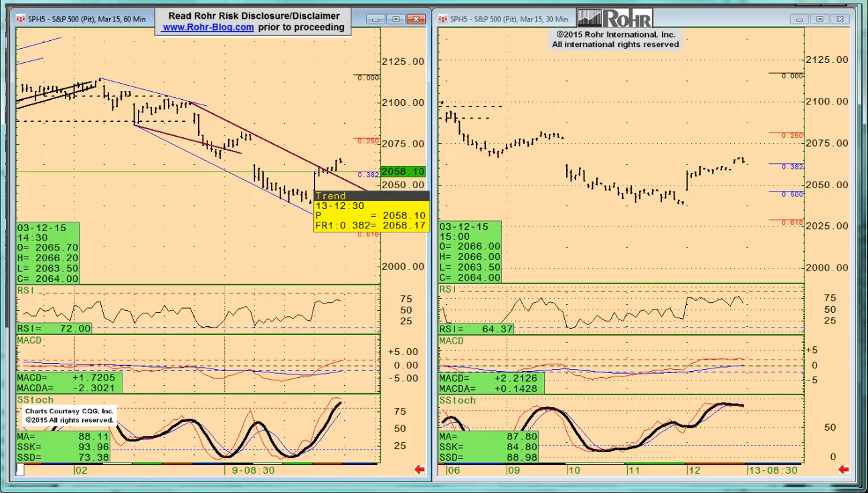Click the yellow Trend tooltip box
This screenshot has height=493, width=868.
click(371, 212)
